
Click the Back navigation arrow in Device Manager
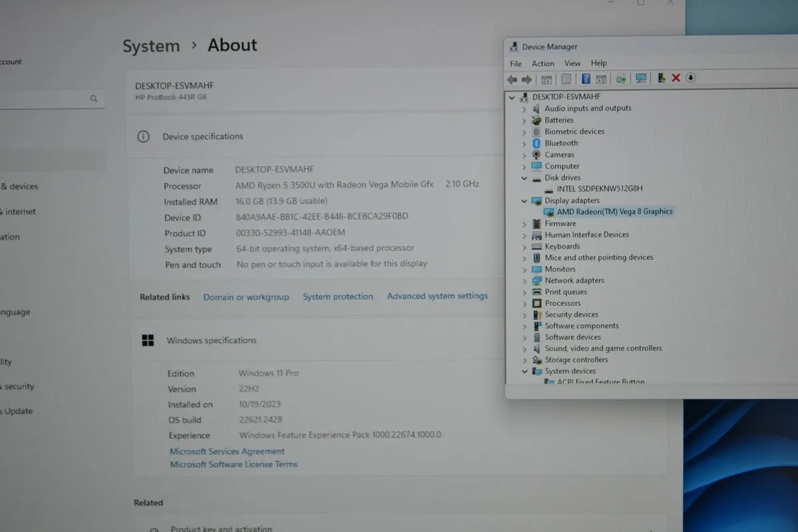511,78
